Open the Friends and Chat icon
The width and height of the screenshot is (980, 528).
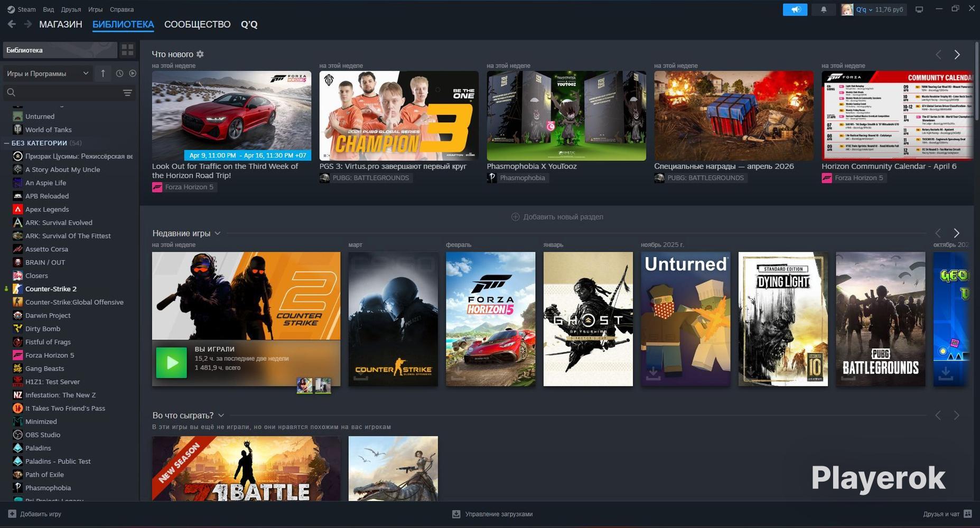968,514
